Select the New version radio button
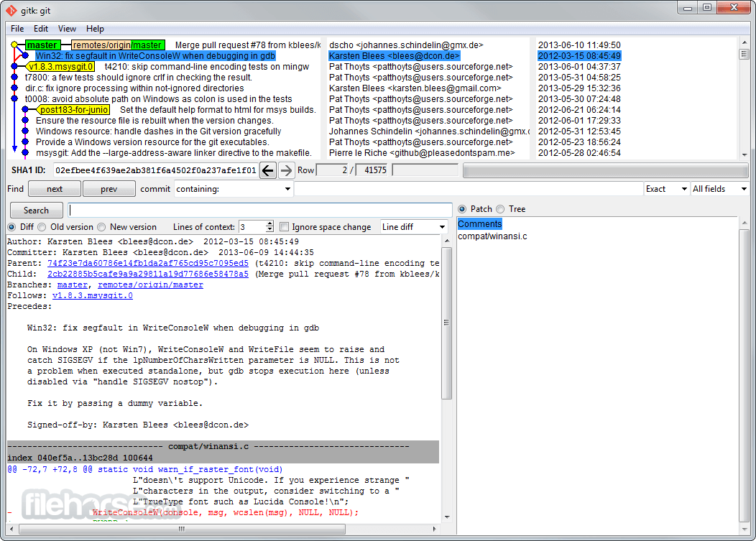This screenshot has width=756, height=541. [101, 227]
